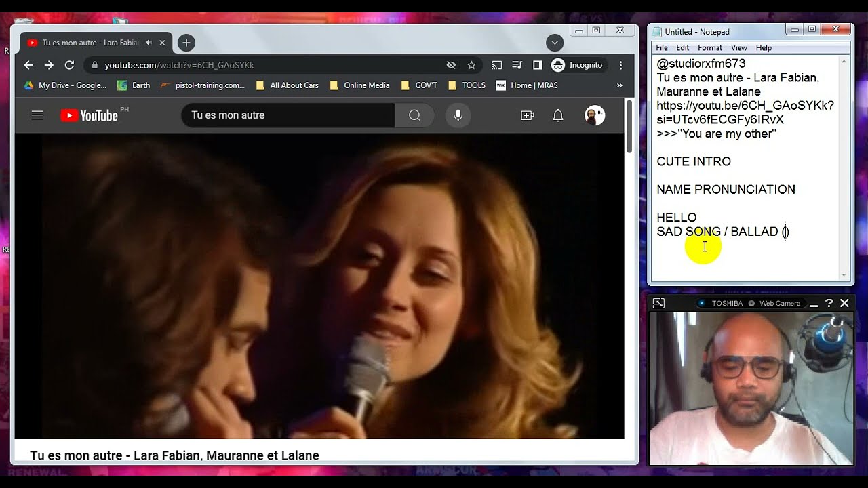Open Notepad Edit menu
The image size is (868, 488).
[x=683, y=48]
